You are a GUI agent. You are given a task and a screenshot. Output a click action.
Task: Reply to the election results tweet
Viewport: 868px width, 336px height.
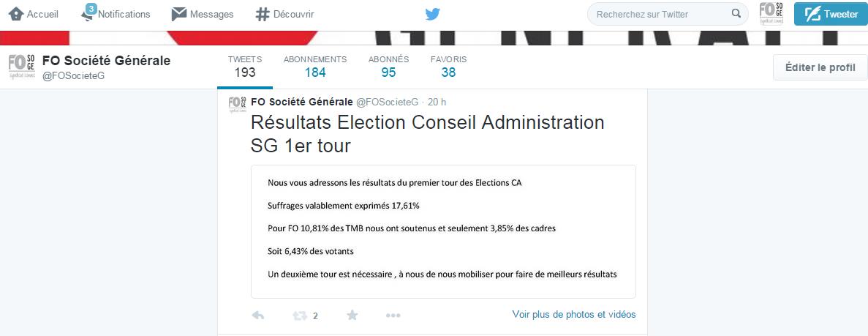[257, 316]
